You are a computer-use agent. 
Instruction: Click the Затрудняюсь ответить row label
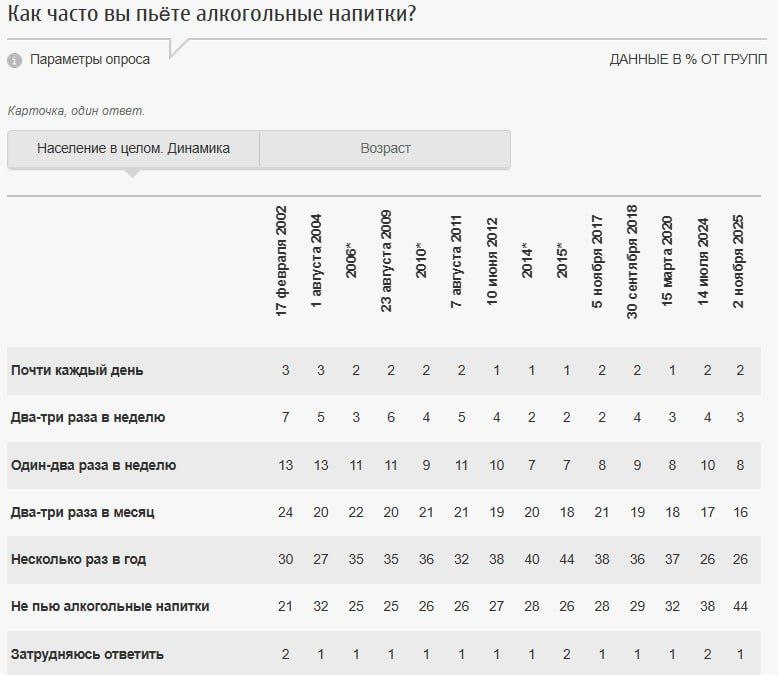click(87, 655)
